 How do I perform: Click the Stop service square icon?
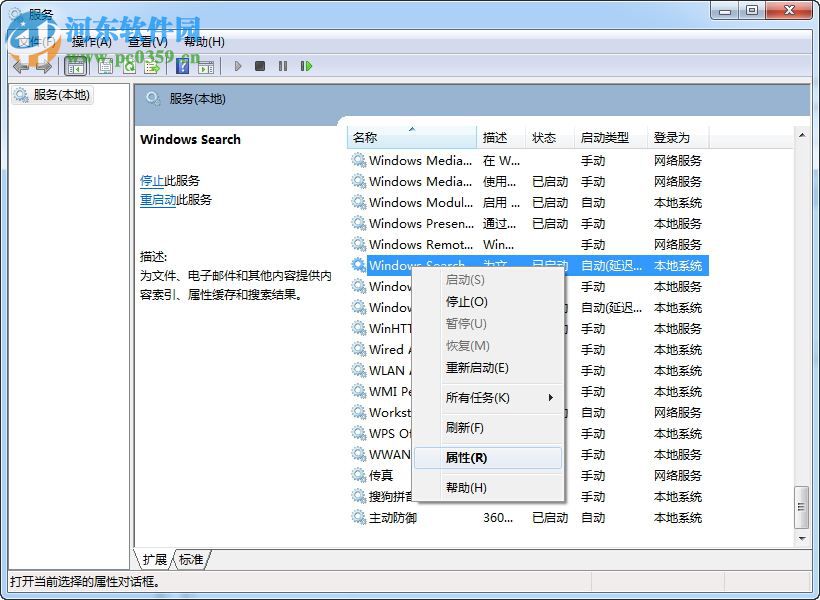260,66
